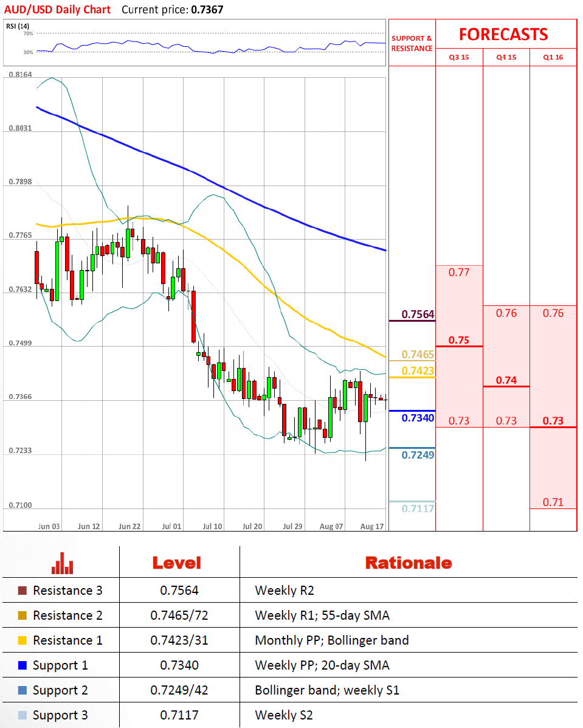Viewport: 583px width, 728px height.
Task: Click the Resistance 3 maroon color swatch
Action: coord(22,591)
